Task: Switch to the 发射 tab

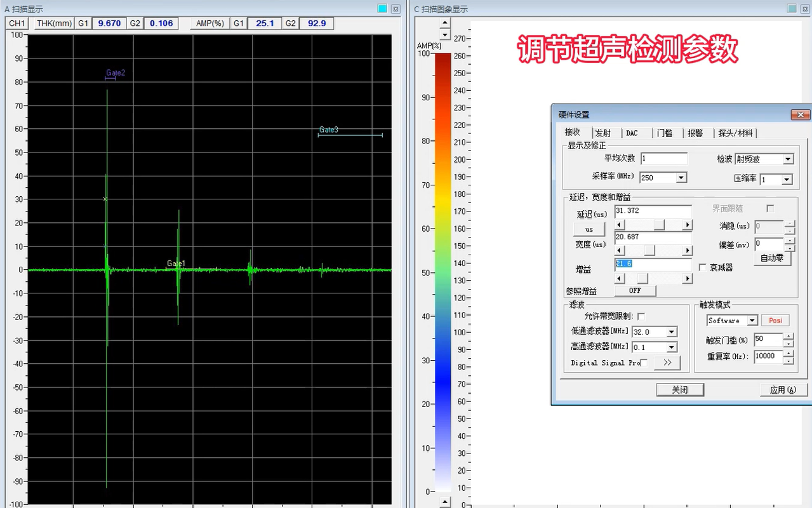Action: click(602, 133)
